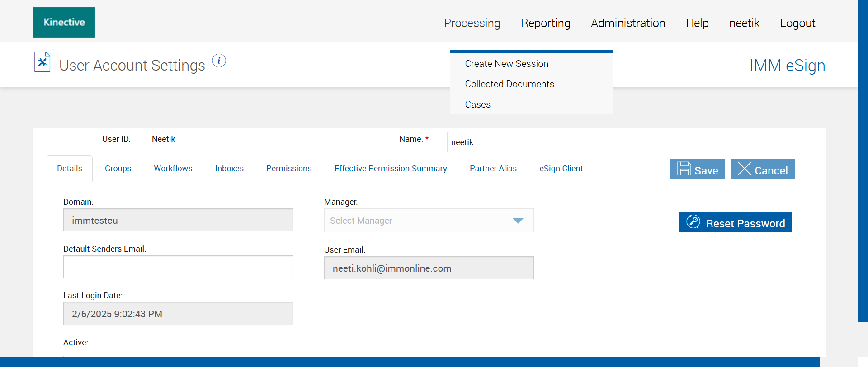Click the Logout link
This screenshot has width=868, height=367.
click(x=797, y=23)
